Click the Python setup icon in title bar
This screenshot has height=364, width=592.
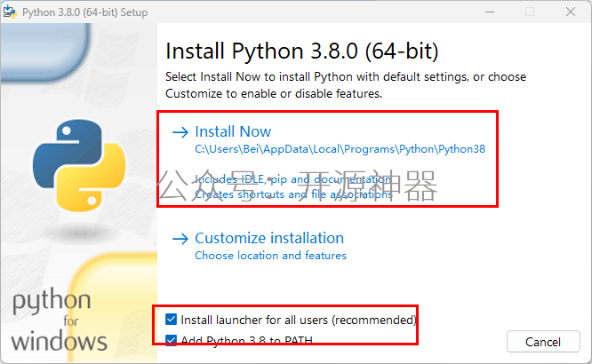pos(10,12)
